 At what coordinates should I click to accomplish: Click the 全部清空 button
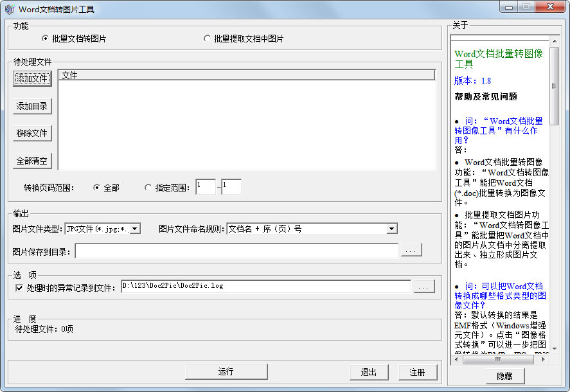pyautogui.click(x=32, y=161)
